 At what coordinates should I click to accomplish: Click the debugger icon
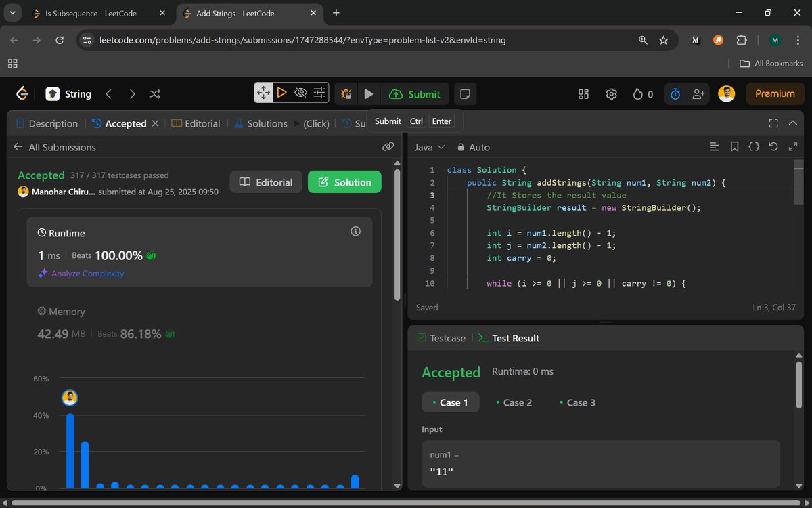[346, 94]
